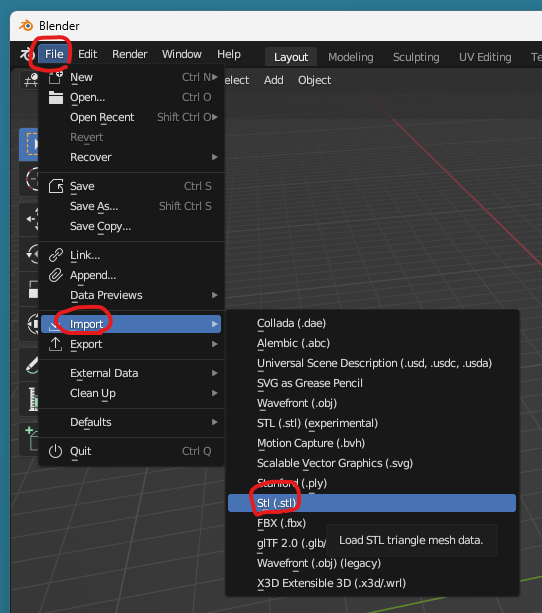Viewport: 542px width, 613px height.
Task: Import STL (.stl) (experimental)
Action: (x=372, y=423)
